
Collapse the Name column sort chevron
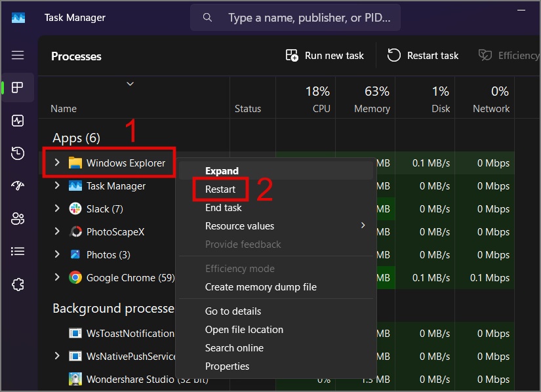(x=129, y=84)
